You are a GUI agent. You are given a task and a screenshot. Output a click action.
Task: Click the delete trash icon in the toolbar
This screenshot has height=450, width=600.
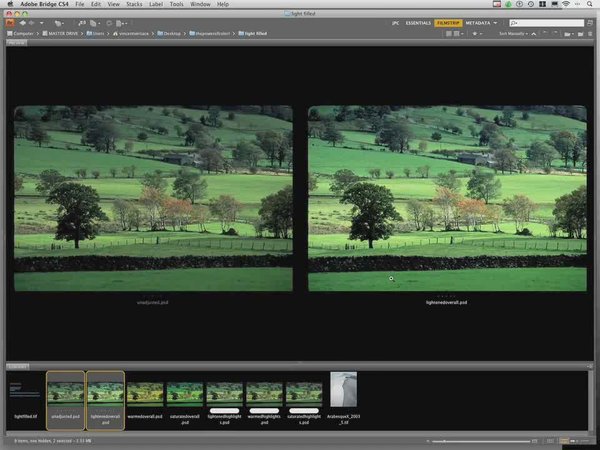click(588, 33)
